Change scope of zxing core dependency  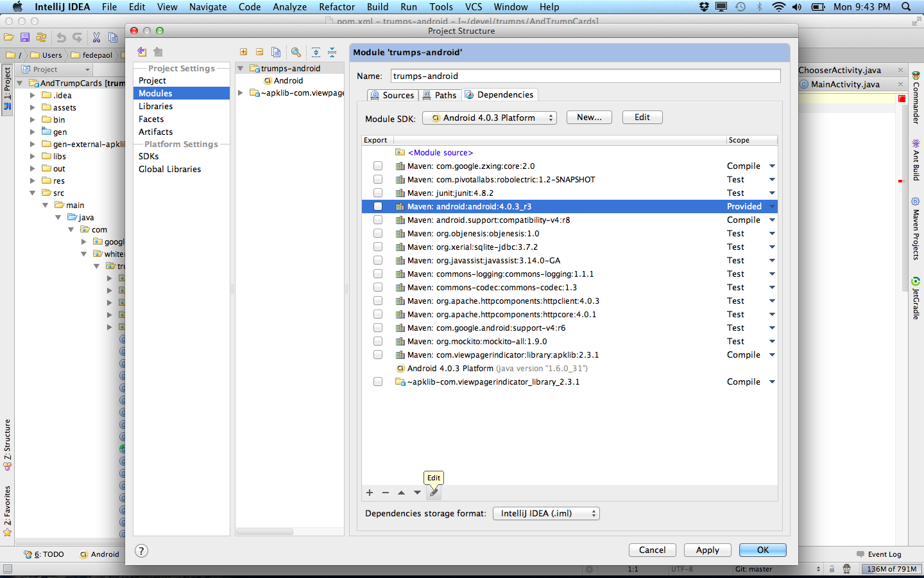pyautogui.click(x=751, y=166)
